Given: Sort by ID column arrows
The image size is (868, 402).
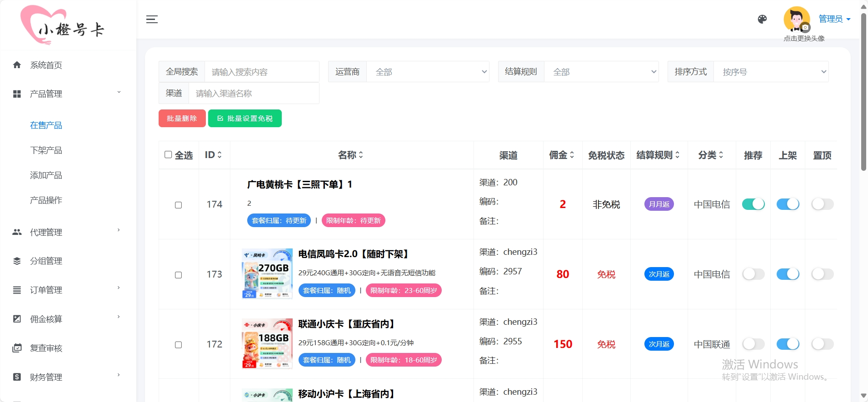Looking at the screenshot, I should tap(219, 155).
